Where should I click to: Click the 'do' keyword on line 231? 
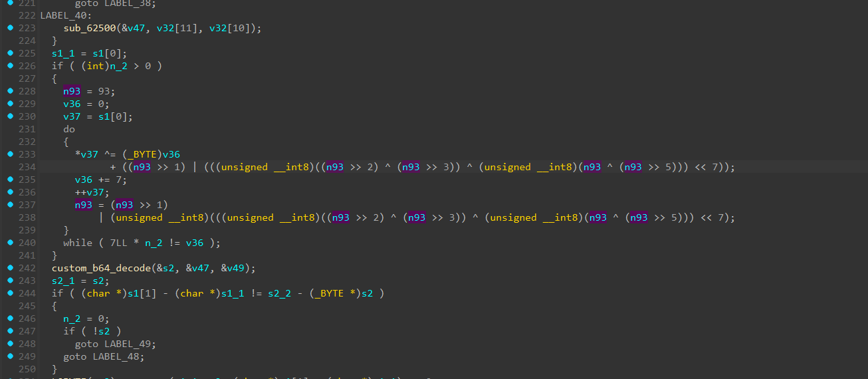point(69,129)
